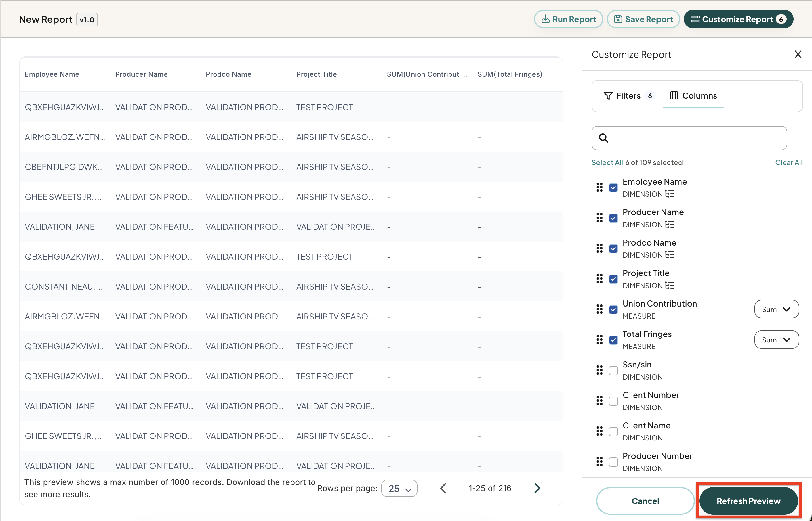812x521 pixels.
Task: Click drag handle for Producer Name column
Action: 599,218
